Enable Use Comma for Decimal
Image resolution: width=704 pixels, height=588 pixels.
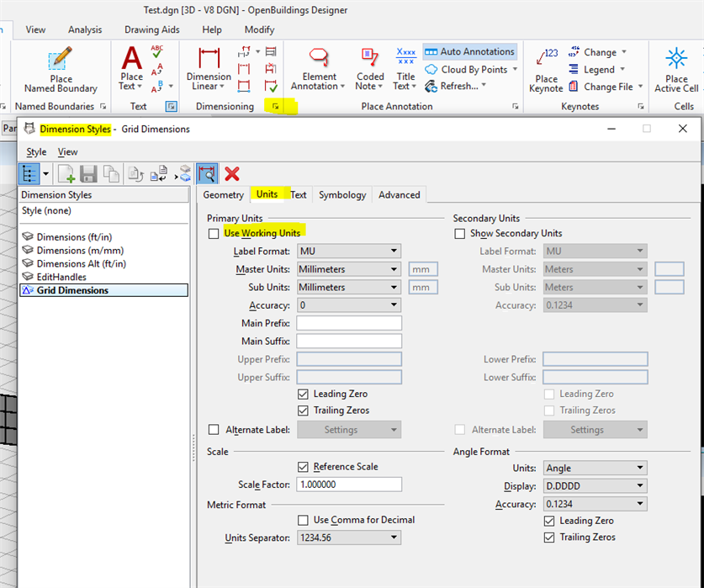click(303, 520)
